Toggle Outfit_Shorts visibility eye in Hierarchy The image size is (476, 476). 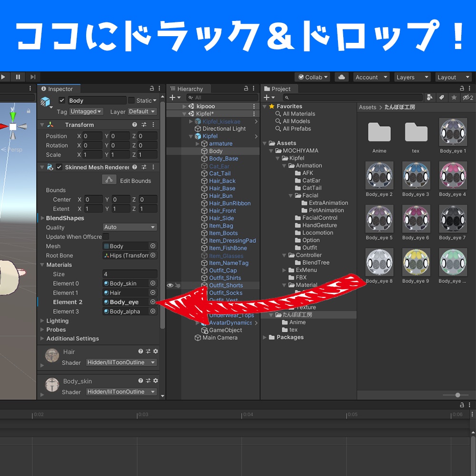[x=170, y=285]
